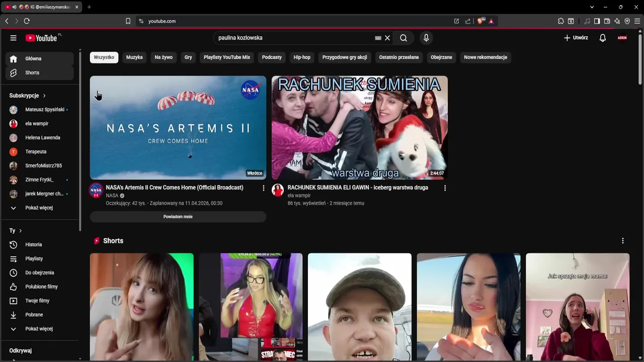This screenshot has height=362, width=644.
Task: Select the Wszystko filter chip
Action: pos(104,57)
